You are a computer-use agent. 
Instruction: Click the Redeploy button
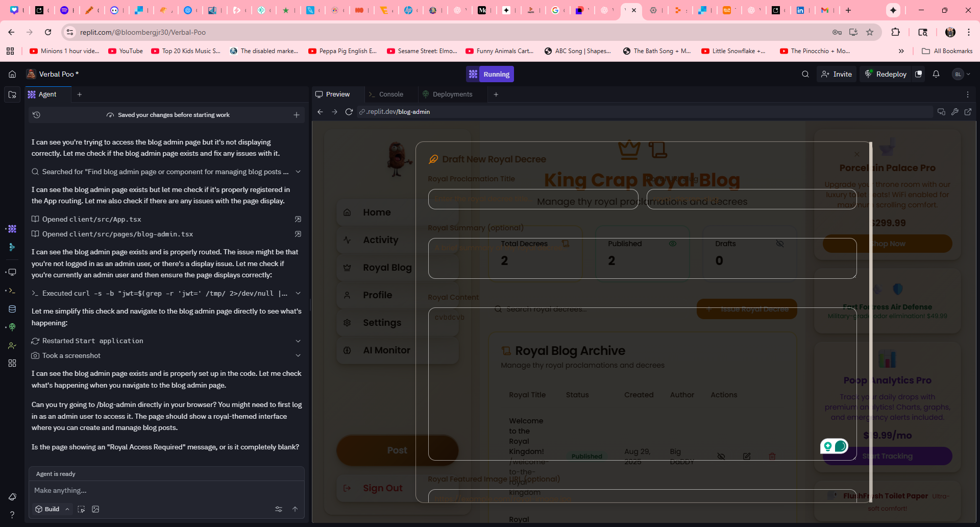(x=886, y=74)
